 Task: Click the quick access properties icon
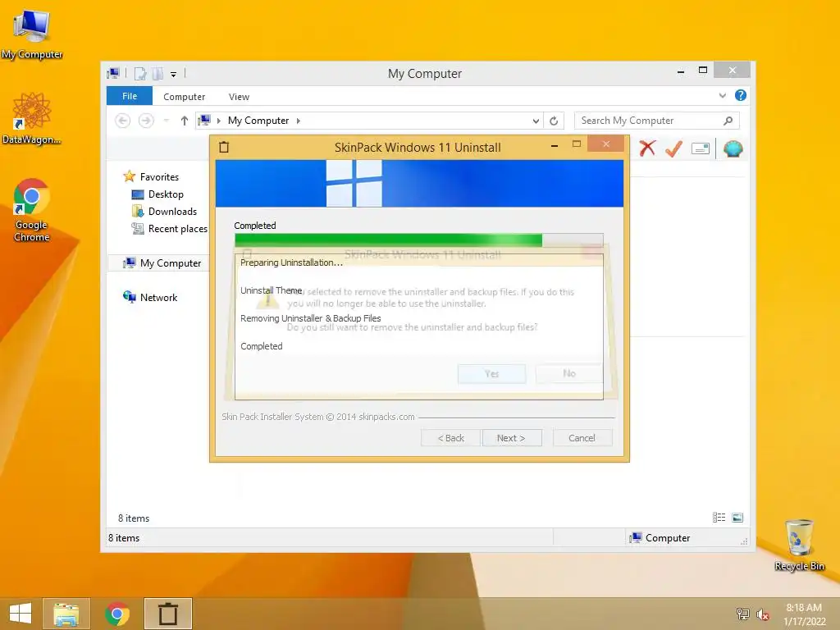tap(139, 74)
